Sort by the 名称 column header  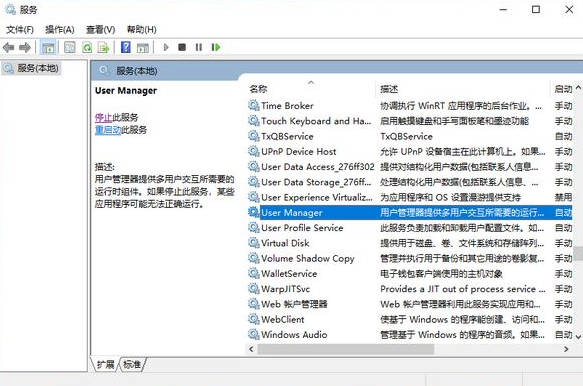pyautogui.click(x=258, y=89)
